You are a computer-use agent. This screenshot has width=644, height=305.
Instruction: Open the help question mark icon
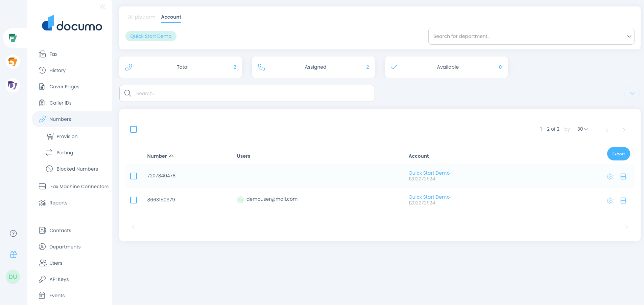pyautogui.click(x=13, y=233)
